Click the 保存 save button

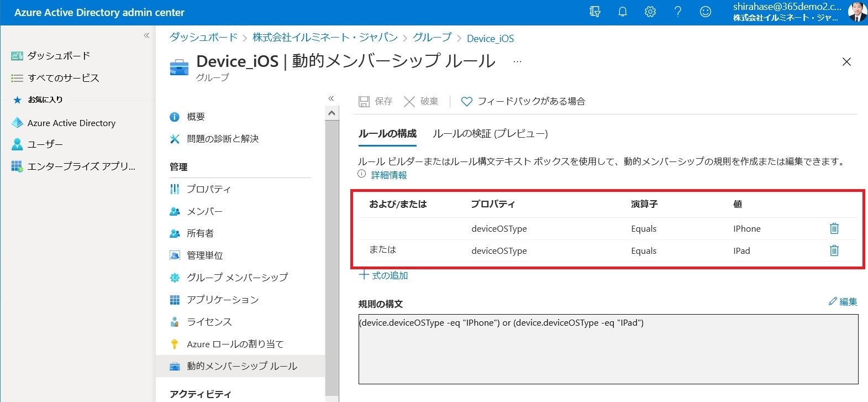tap(376, 101)
